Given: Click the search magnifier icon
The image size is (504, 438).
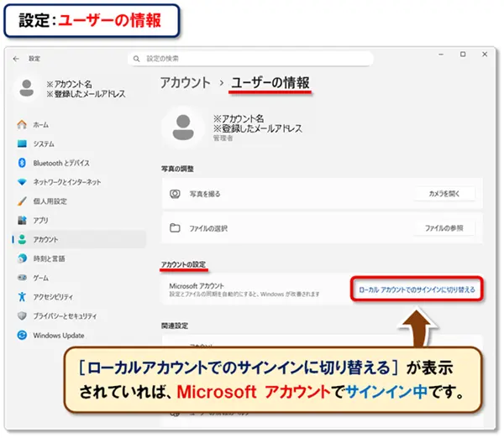Looking at the screenshot, I should (x=137, y=59).
